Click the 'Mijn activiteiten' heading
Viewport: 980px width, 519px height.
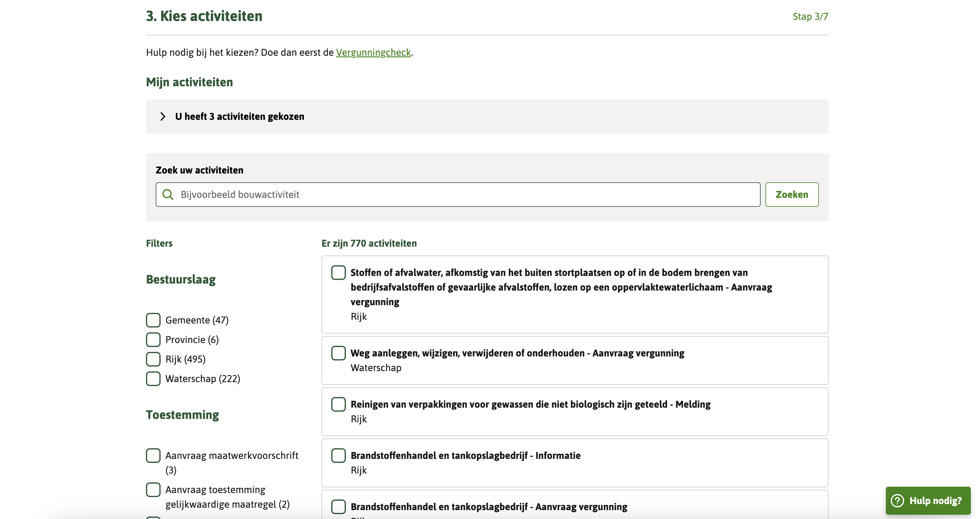[x=189, y=82]
